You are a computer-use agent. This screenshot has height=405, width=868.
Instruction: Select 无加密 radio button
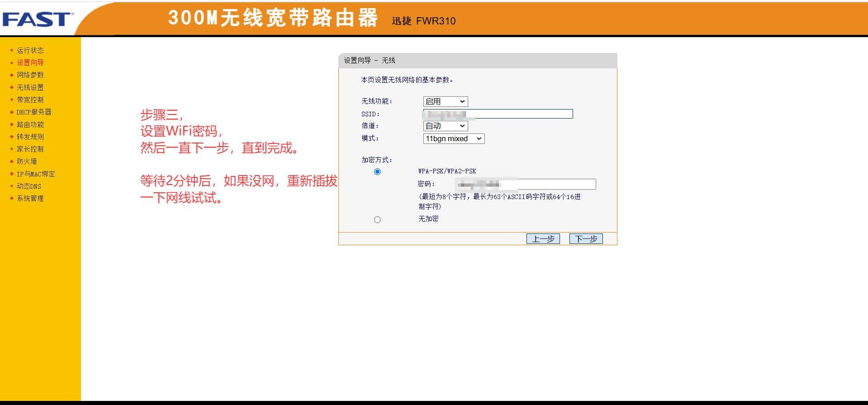(x=377, y=219)
